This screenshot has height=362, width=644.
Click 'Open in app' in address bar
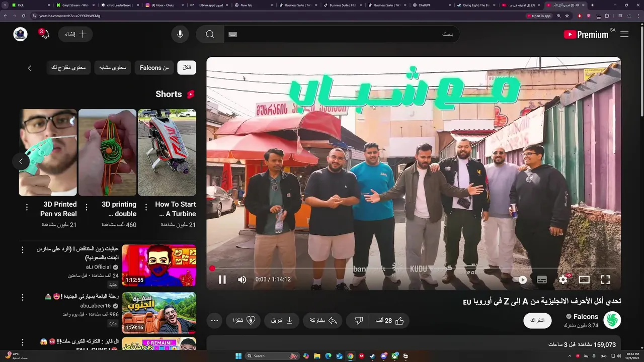[538, 16]
